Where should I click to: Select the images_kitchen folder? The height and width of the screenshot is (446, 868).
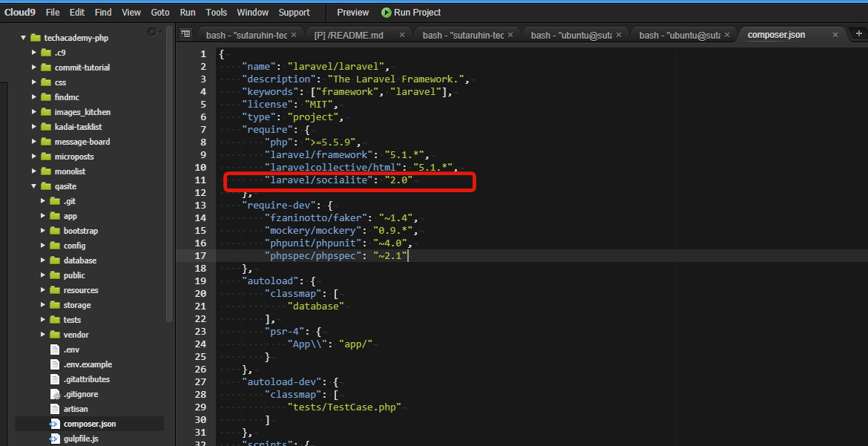[x=82, y=113]
